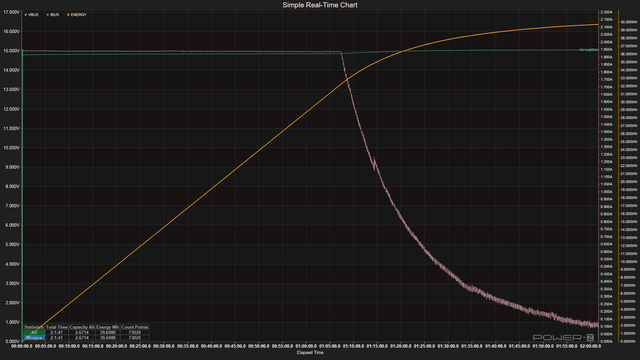This screenshot has height=360, width=640.
Task: Click the Simple Real-Time Chart title
Action: (x=320, y=5)
